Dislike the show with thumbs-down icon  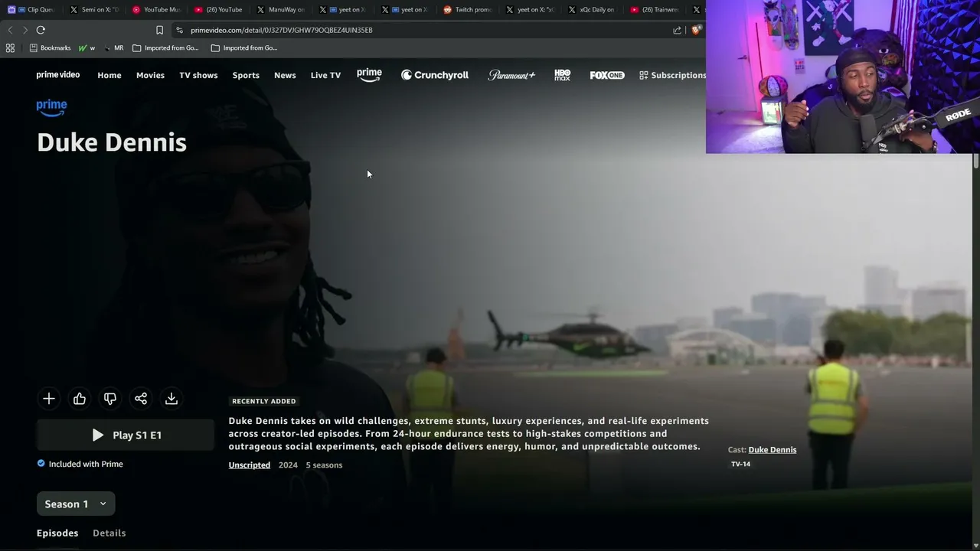pyautogui.click(x=110, y=399)
